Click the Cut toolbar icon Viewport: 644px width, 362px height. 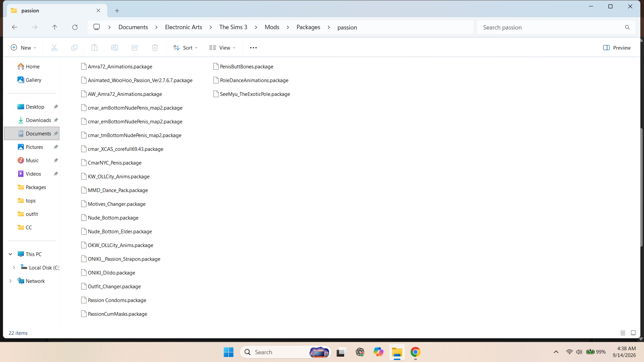click(x=54, y=48)
